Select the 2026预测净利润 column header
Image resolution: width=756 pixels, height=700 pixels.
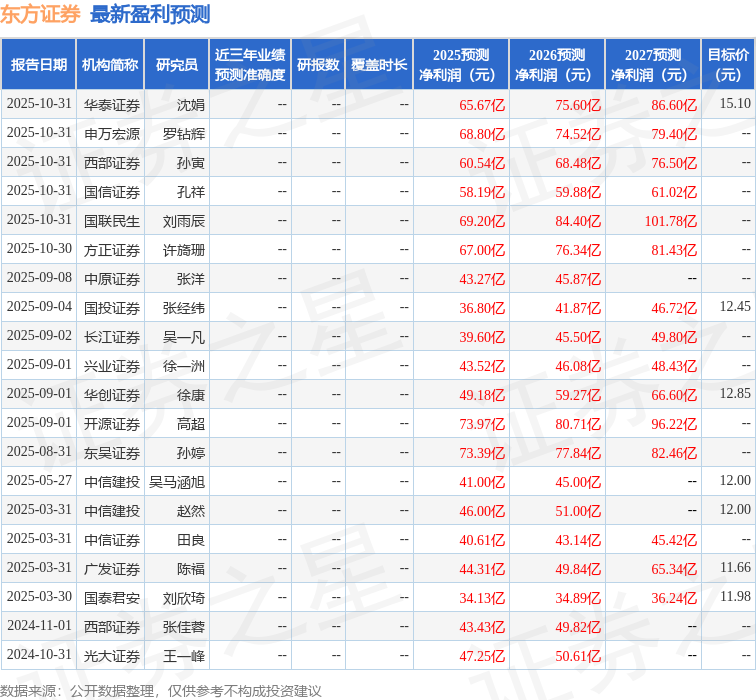point(557,65)
